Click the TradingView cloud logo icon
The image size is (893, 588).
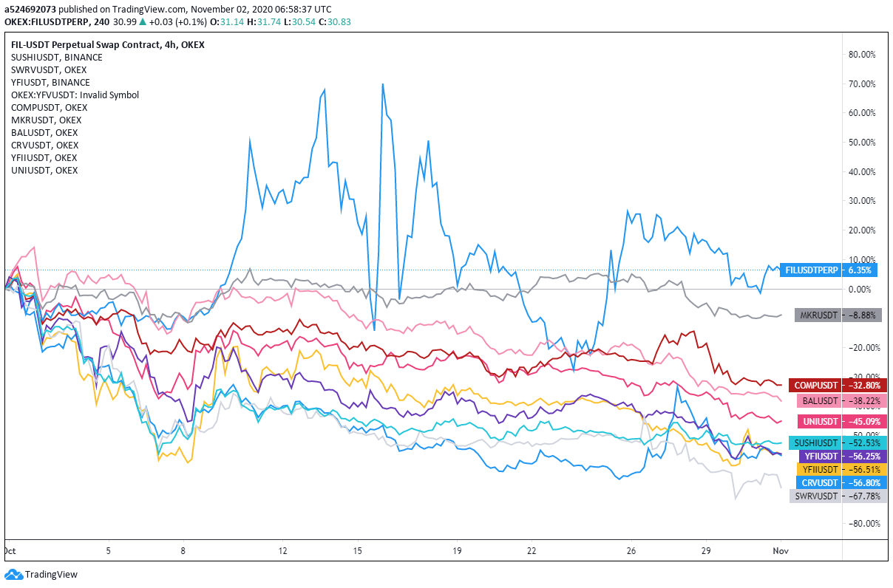(x=13, y=574)
